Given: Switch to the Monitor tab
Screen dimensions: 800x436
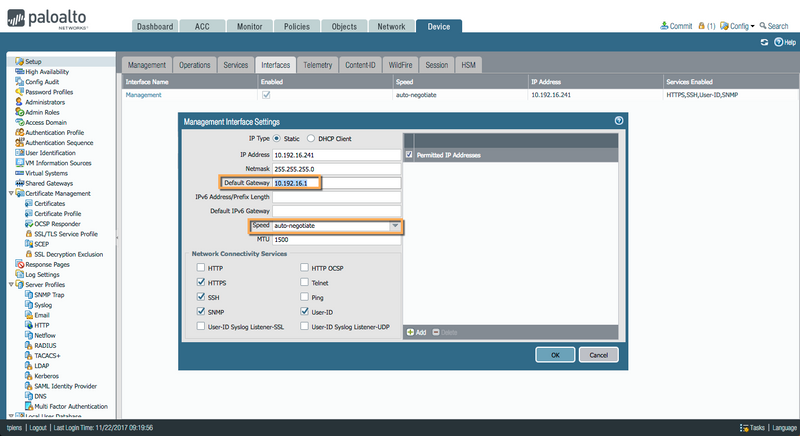Looking at the screenshot, I should tap(249, 27).
